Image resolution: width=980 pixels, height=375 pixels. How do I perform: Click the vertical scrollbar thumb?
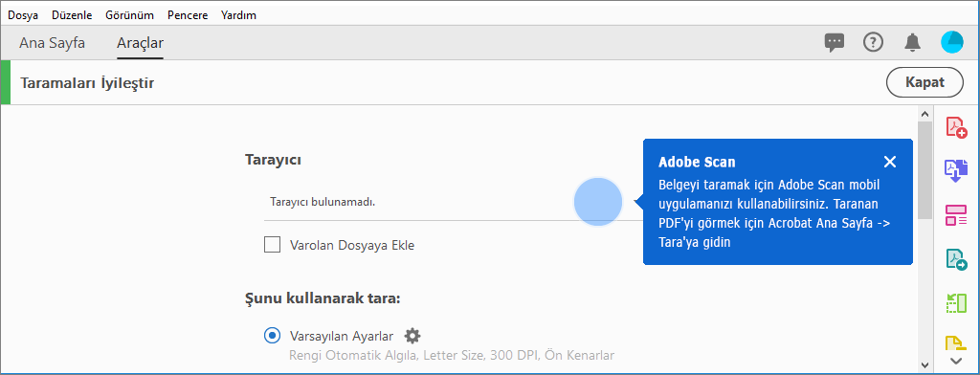(924, 170)
